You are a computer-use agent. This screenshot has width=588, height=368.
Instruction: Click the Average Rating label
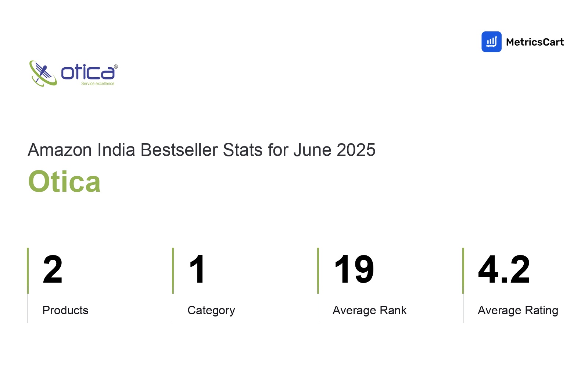click(518, 311)
